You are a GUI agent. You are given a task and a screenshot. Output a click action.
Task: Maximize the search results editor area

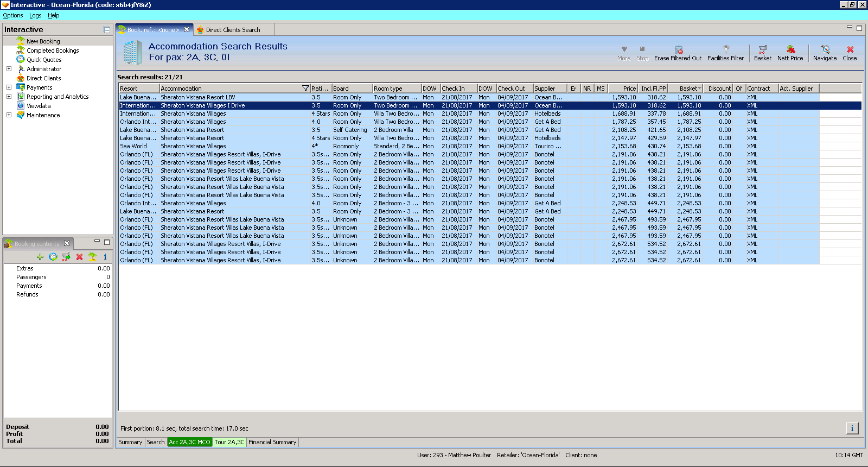pos(859,27)
